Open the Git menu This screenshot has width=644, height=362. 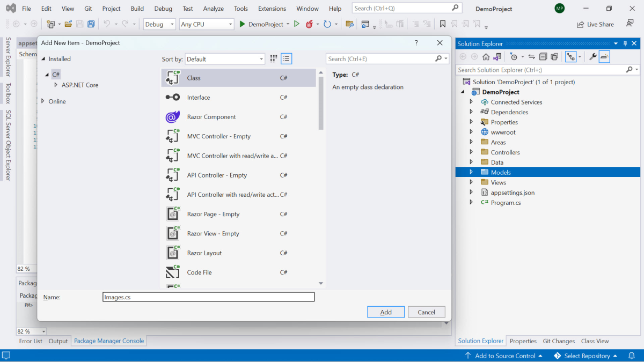click(88, 9)
